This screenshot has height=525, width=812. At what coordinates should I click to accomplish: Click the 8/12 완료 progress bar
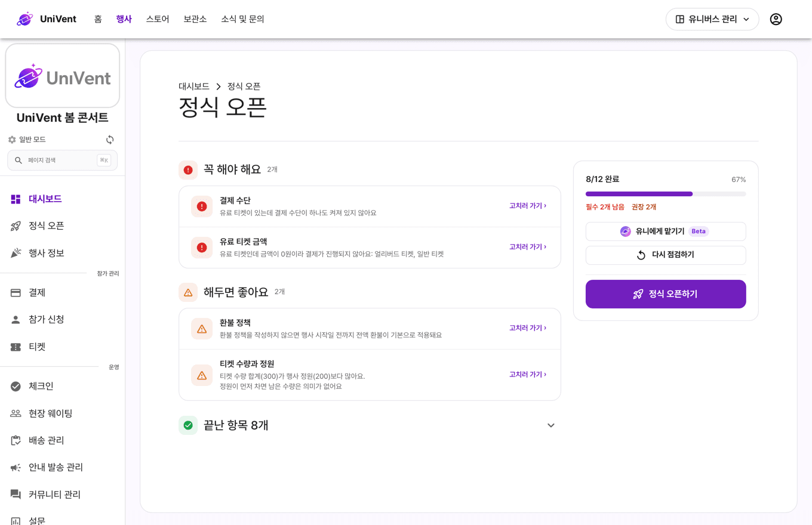(x=666, y=194)
